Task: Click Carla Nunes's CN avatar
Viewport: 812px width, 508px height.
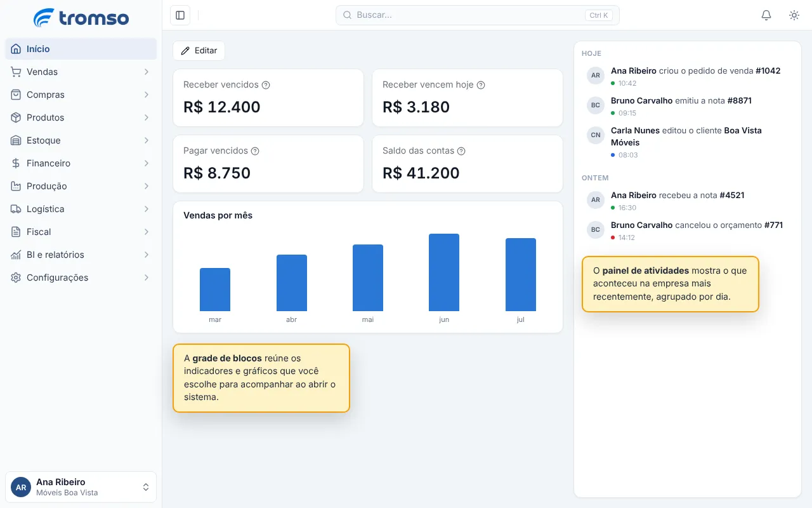Action: (x=596, y=135)
